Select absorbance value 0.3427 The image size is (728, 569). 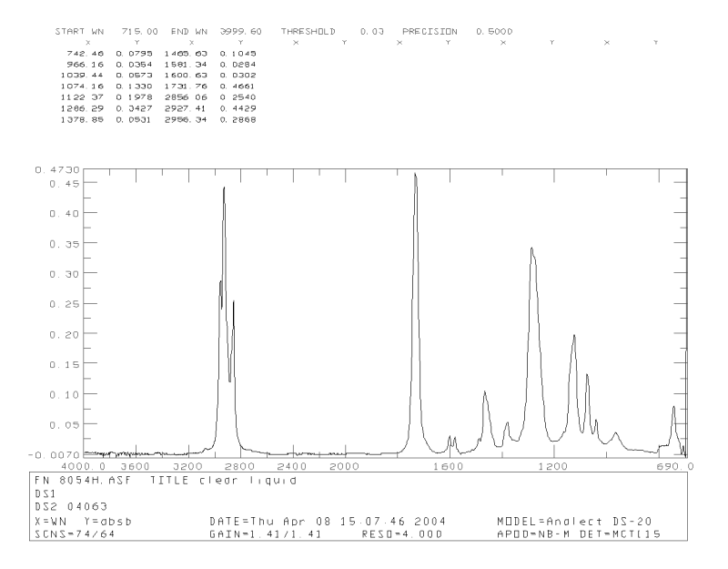coord(134,108)
